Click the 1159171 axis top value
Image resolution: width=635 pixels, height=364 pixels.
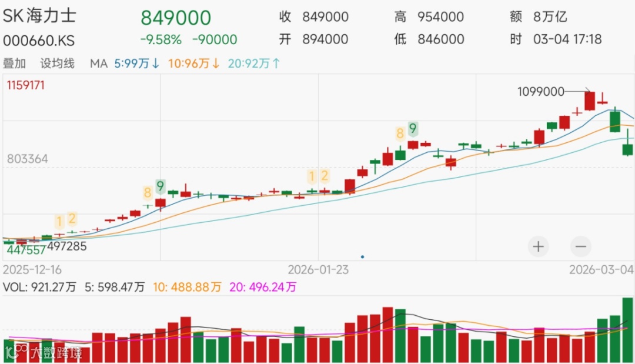[25, 85]
